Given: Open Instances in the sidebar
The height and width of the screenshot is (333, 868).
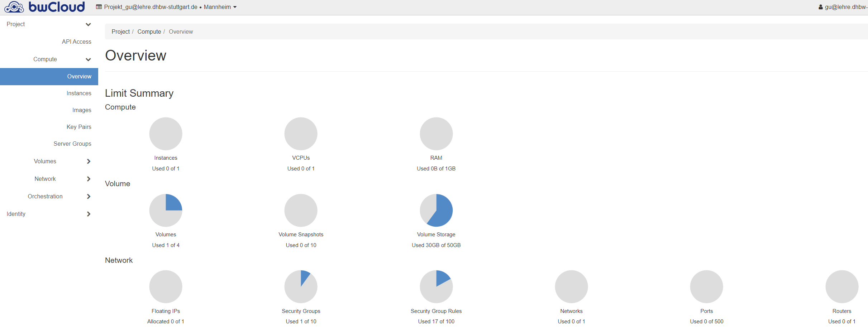Looking at the screenshot, I should point(79,93).
